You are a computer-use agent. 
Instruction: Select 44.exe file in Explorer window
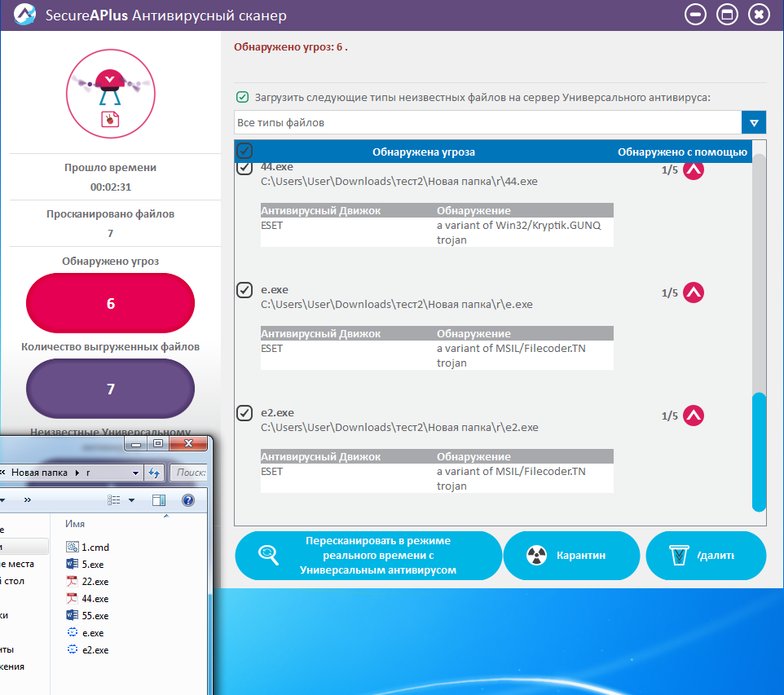(88, 599)
